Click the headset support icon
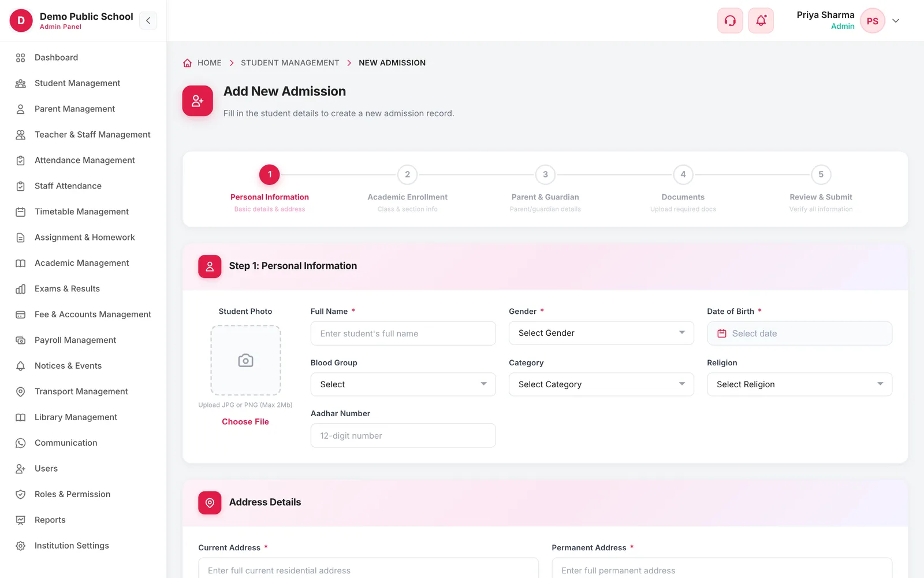 pyautogui.click(x=730, y=21)
